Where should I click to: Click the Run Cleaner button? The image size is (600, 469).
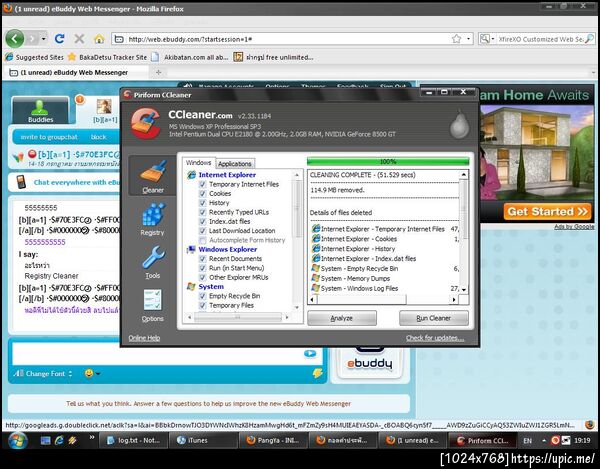point(434,318)
